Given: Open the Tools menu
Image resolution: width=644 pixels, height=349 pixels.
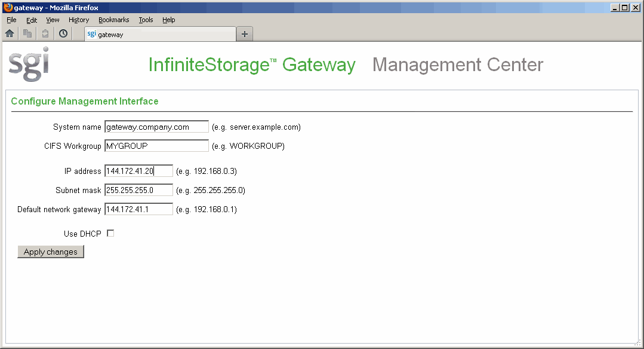Looking at the screenshot, I should (x=146, y=20).
